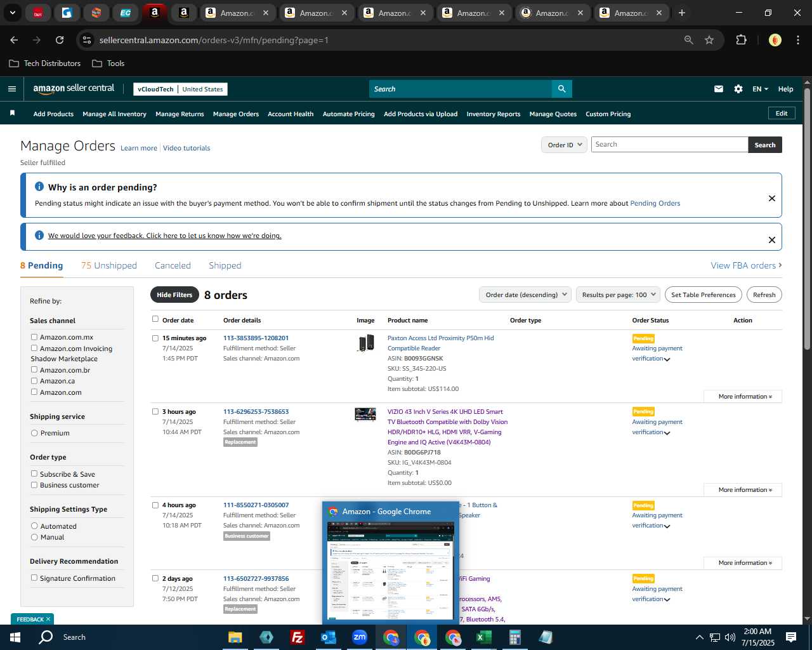Reload the page with browser refresh icon
This screenshot has width=812, height=650.
click(x=60, y=40)
